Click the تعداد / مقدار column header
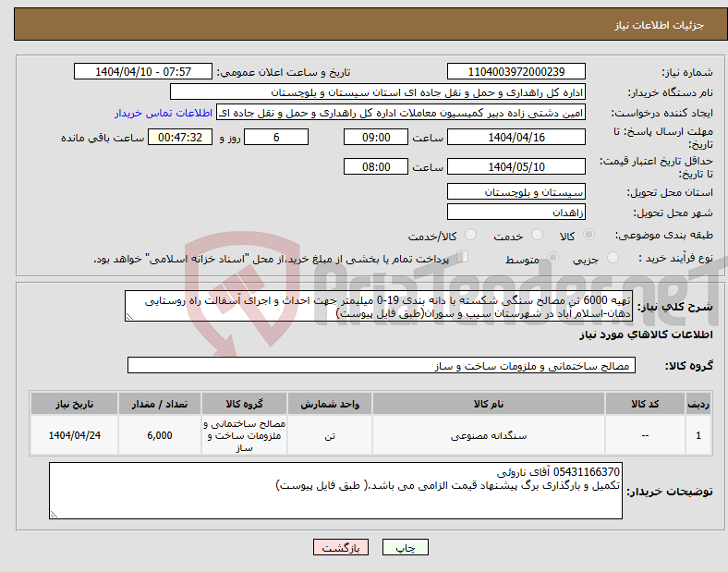Viewport: 728px width, 572px height. click(160, 404)
